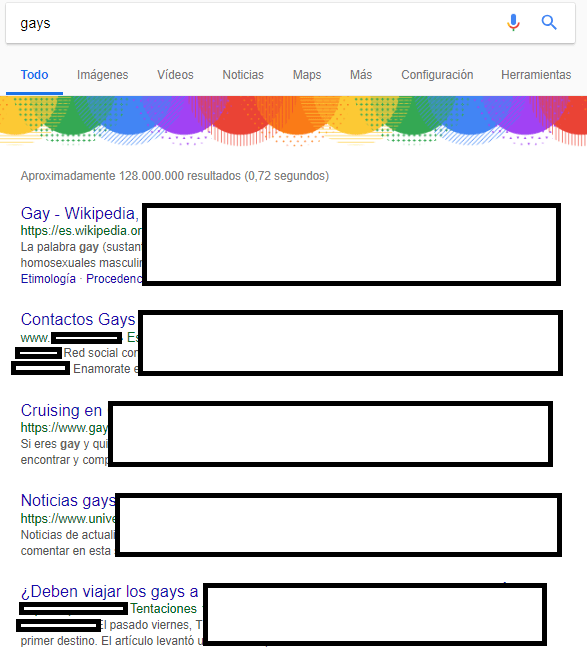Image resolution: width=587 pixels, height=657 pixels.
Task: Click snippet text 'comentar en esta'
Action: 66,551
